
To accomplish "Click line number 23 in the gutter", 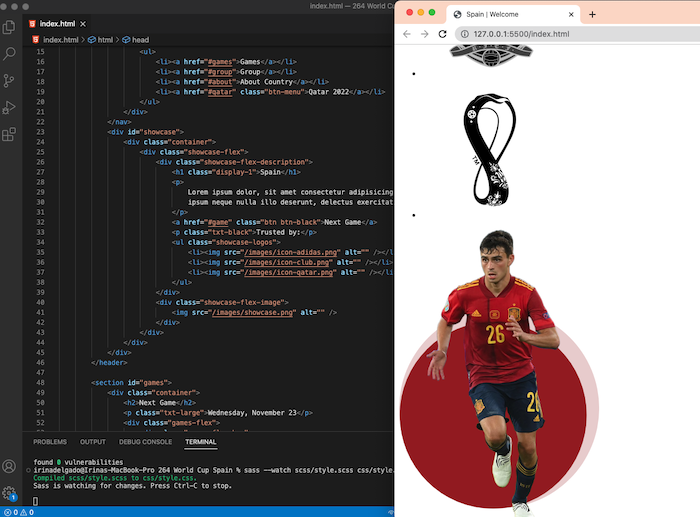I will 40,132.
